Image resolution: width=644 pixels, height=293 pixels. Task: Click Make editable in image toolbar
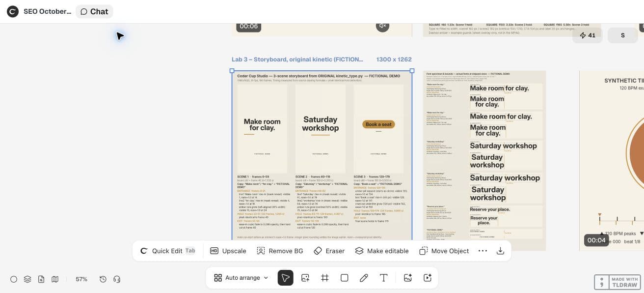(382, 251)
